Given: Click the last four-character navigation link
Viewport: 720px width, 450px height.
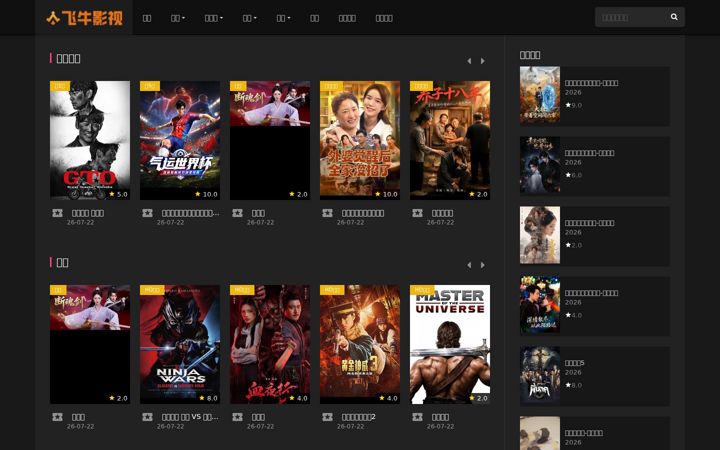Looking at the screenshot, I should 384,18.
